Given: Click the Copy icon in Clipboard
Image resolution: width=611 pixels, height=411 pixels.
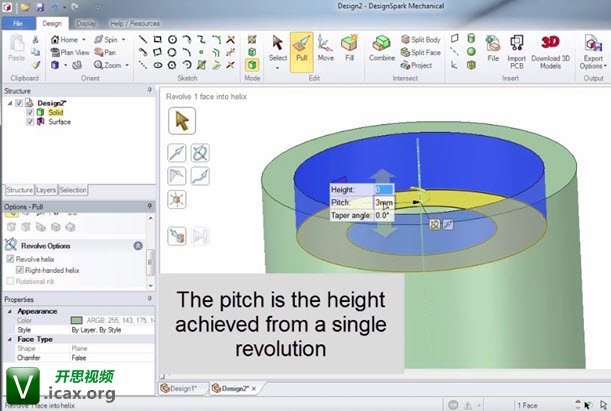Looking at the screenshot, I should click(x=35, y=52).
